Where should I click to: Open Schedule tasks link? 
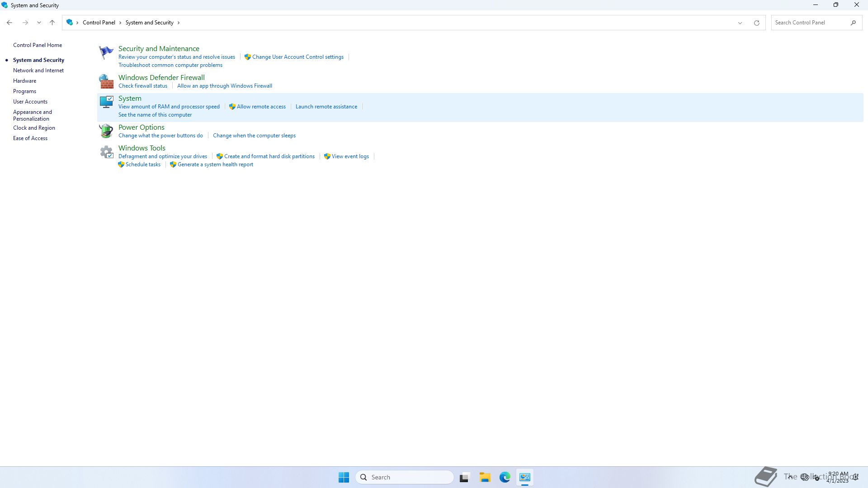(x=143, y=164)
